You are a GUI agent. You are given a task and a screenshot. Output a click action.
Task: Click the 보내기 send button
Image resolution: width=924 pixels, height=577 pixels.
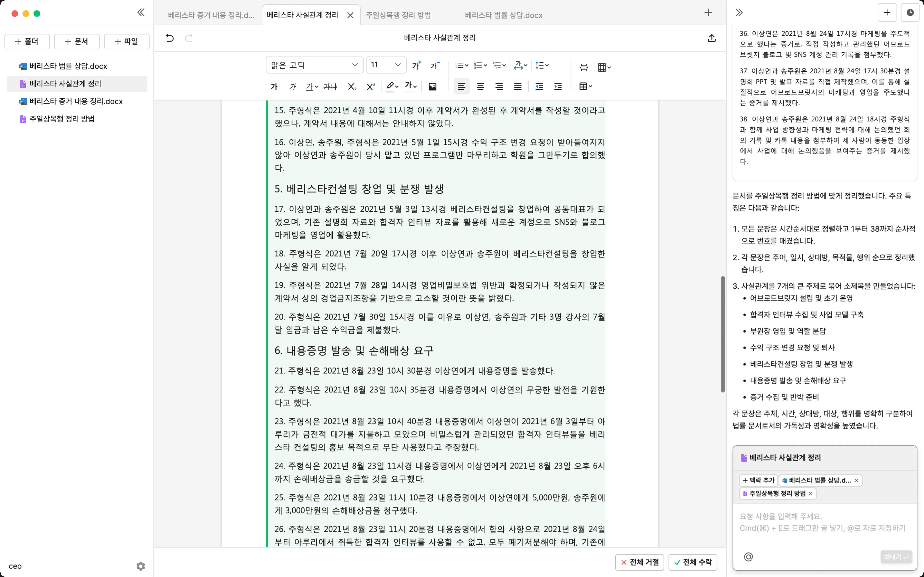pos(896,557)
